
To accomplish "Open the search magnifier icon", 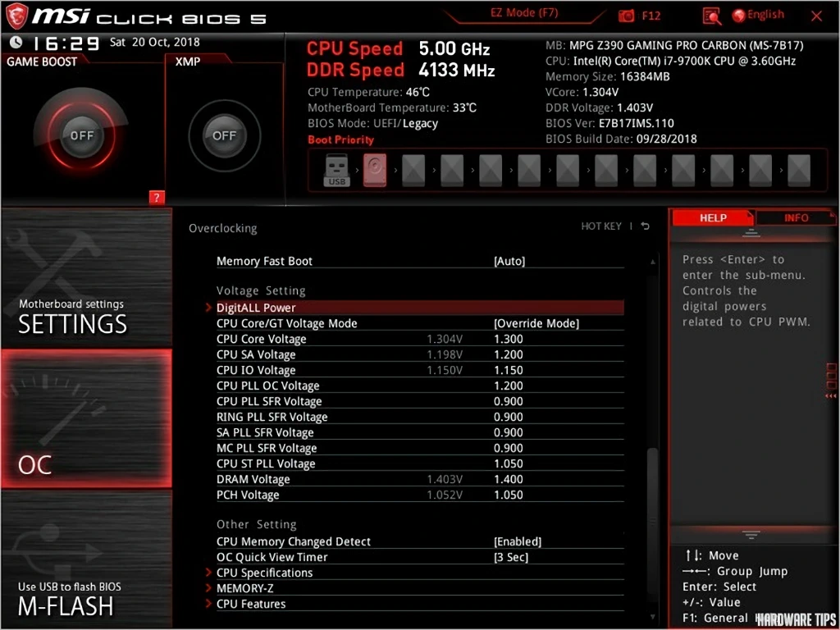I will click(711, 16).
